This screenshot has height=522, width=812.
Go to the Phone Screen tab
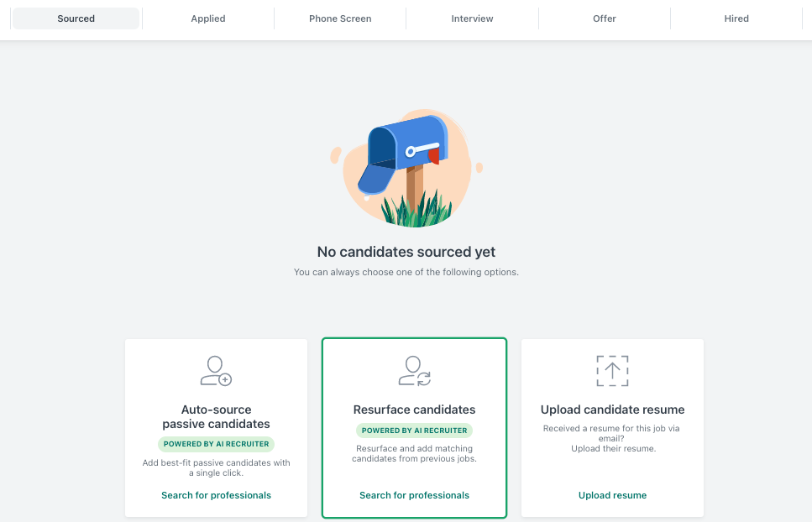click(x=340, y=18)
